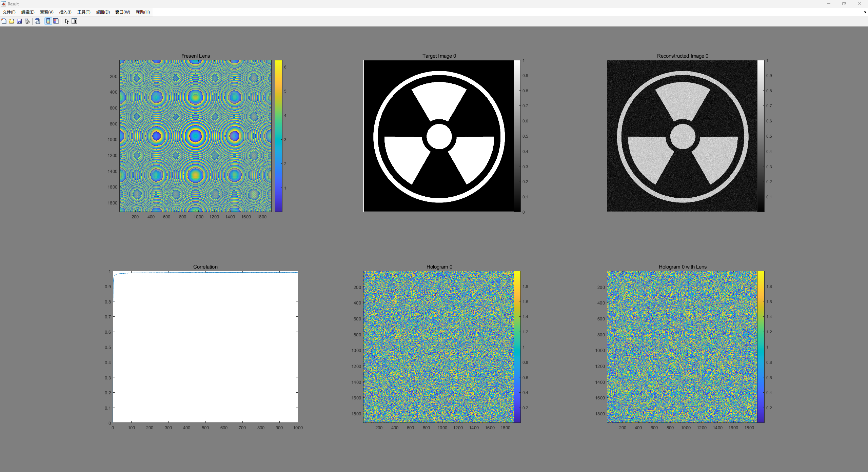Click the Fresenl Lens plot colorbar
Image resolution: width=868 pixels, height=472 pixels.
pos(278,136)
